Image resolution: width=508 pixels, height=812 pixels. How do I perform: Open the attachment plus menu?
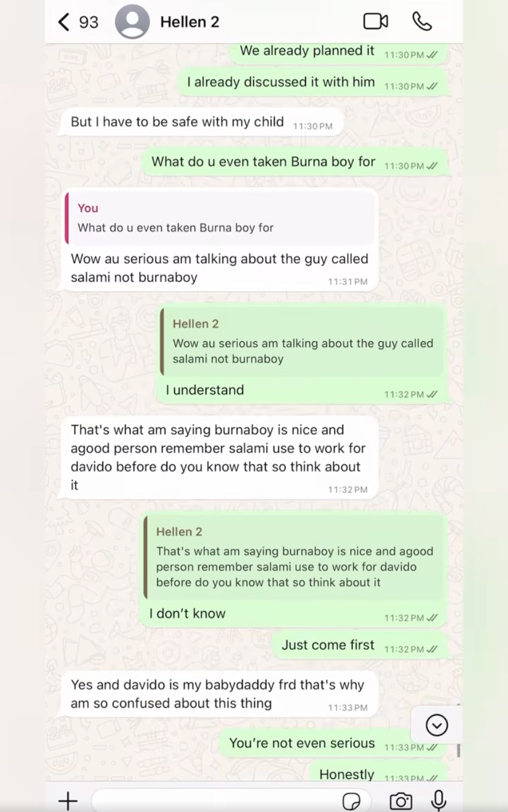click(68, 800)
